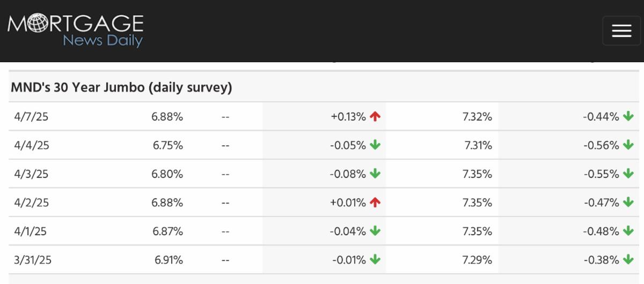The width and height of the screenshot is (644, 284).
Task: Click red up arrow for 4/7/25
Action: point(375,116)
